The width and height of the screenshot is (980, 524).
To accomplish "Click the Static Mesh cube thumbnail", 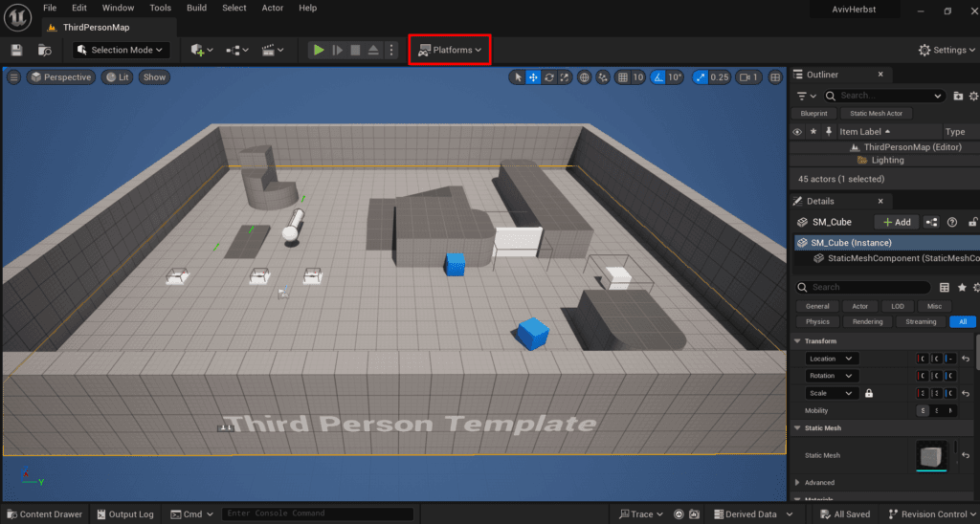I will (931, 456).
